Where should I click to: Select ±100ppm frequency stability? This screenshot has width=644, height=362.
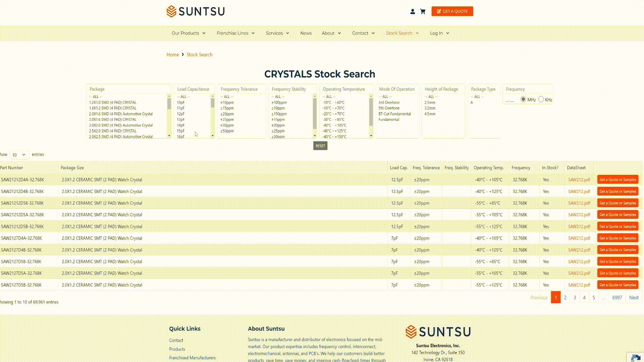[x=279, y=103]
